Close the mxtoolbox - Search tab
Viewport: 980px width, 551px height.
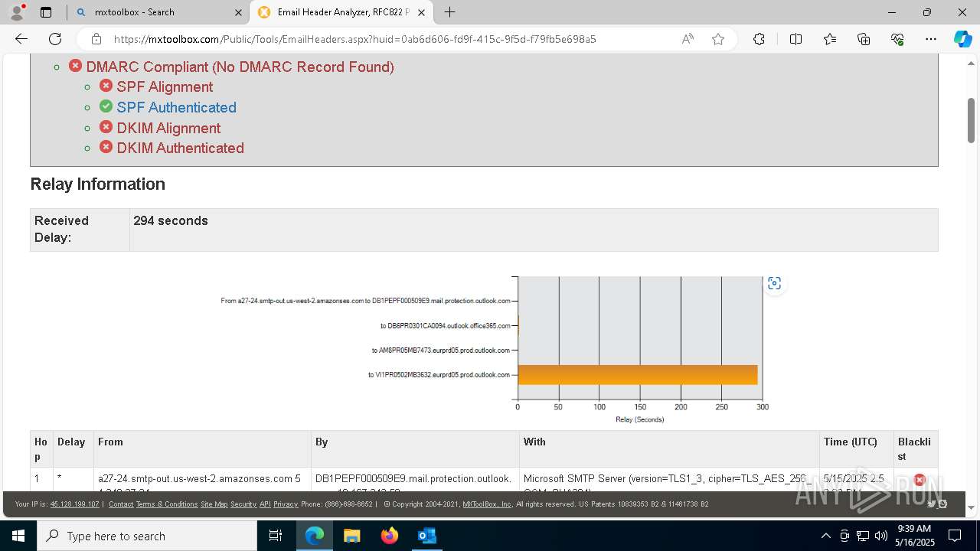[238, 12]
